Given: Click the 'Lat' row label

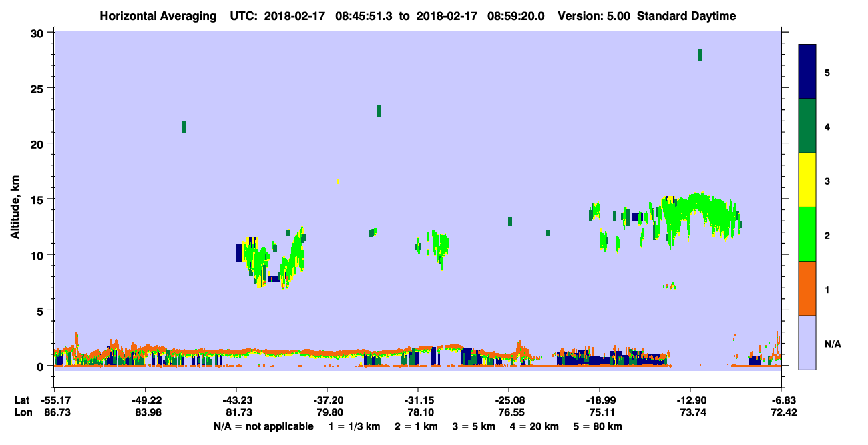Looking at the screenshot, I should click(21, 400).
